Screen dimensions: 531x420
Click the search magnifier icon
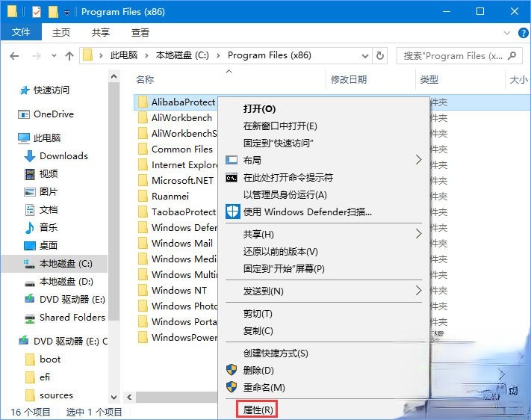(512, 55)
